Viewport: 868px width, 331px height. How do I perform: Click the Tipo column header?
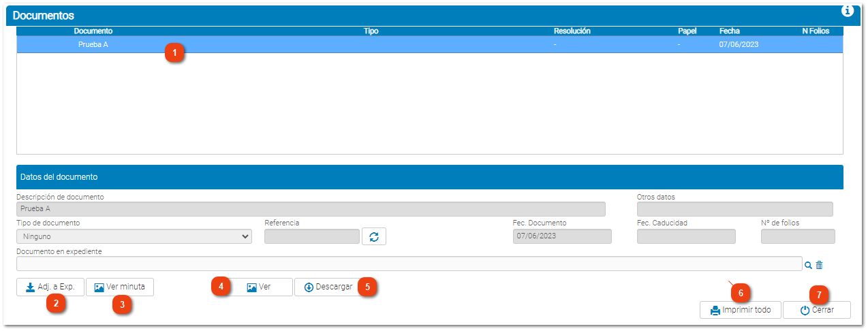[x=371, y=31]
